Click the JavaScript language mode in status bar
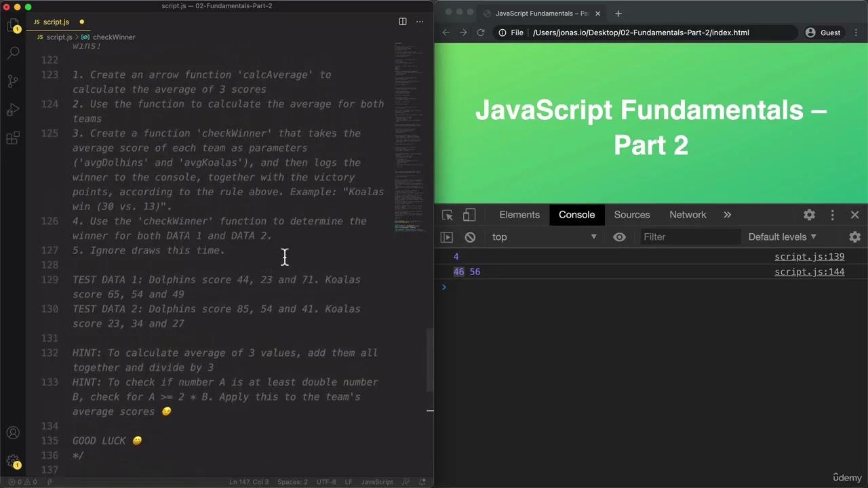868x488 pixels. tap(377, 482)
